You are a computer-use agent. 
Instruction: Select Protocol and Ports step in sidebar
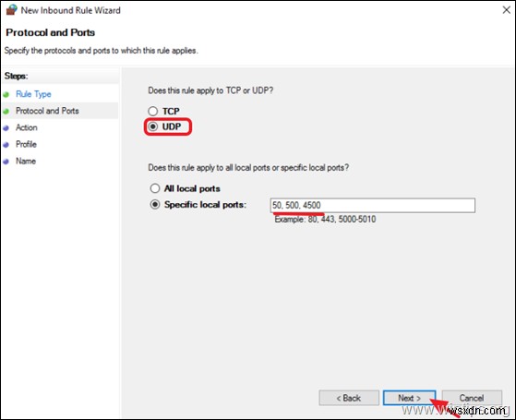pyautogui.click(x=47, y=111)
